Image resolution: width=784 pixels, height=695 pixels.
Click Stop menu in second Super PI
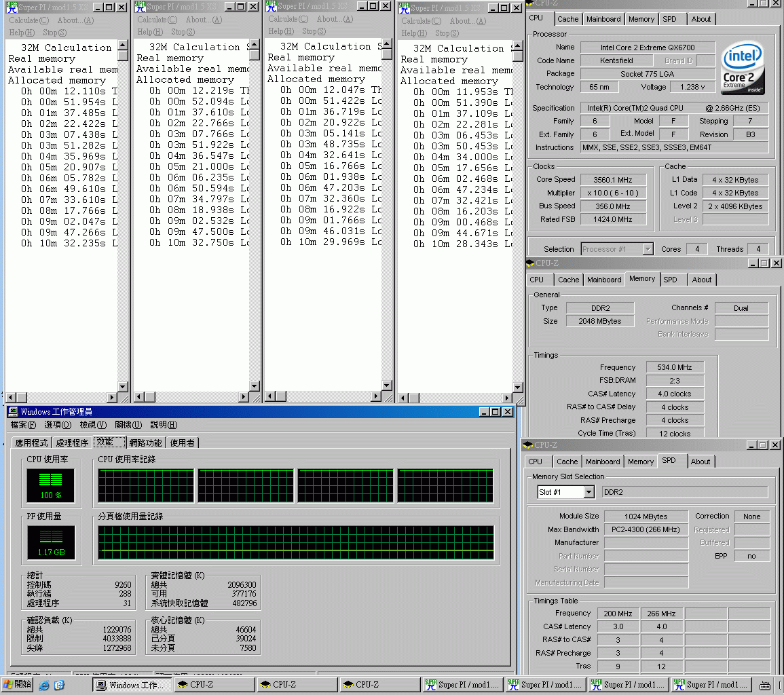pos(183,32)
